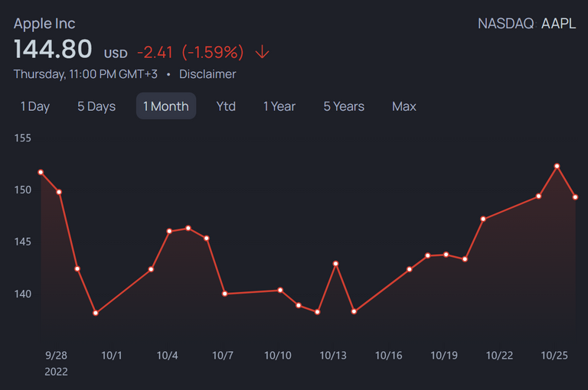Switch to the 1 Year range

click(279, 106)
